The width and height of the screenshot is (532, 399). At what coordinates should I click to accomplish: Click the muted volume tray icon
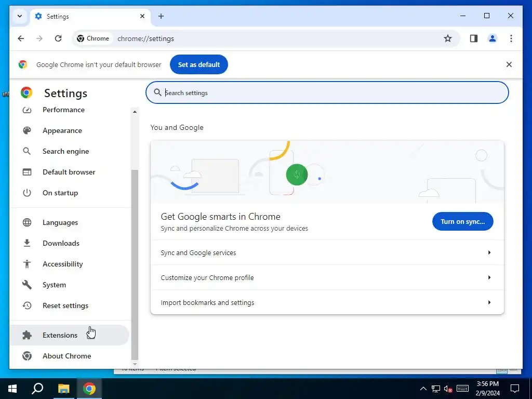[x=448, y=389]
